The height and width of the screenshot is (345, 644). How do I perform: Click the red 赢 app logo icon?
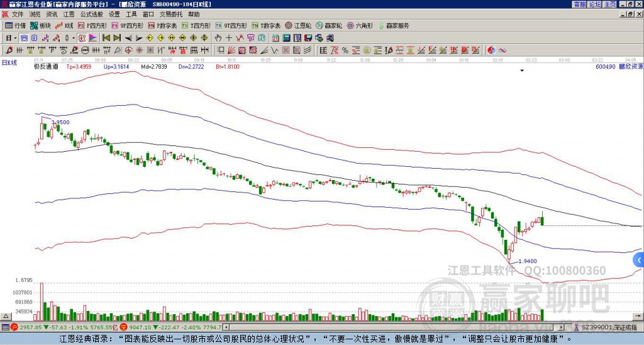[4, 14]
